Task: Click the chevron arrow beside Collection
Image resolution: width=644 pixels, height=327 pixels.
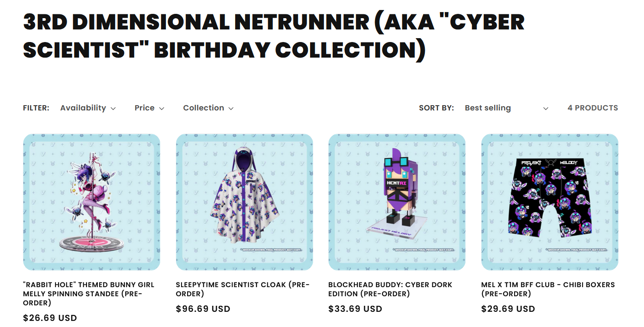Action: (231, 109)
